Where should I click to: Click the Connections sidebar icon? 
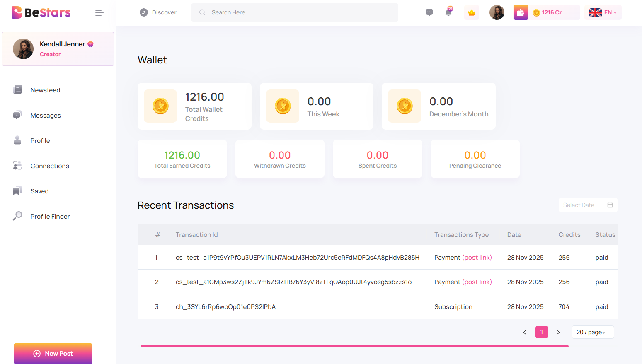17,165
